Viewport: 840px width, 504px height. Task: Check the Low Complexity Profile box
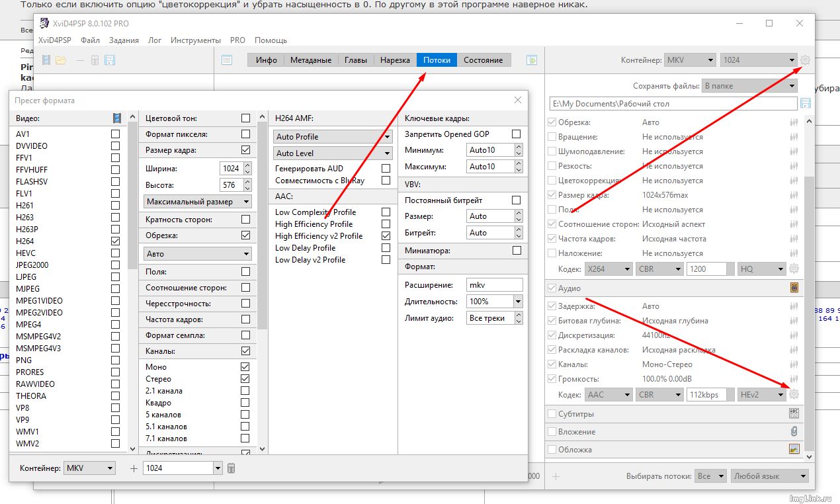386,212
